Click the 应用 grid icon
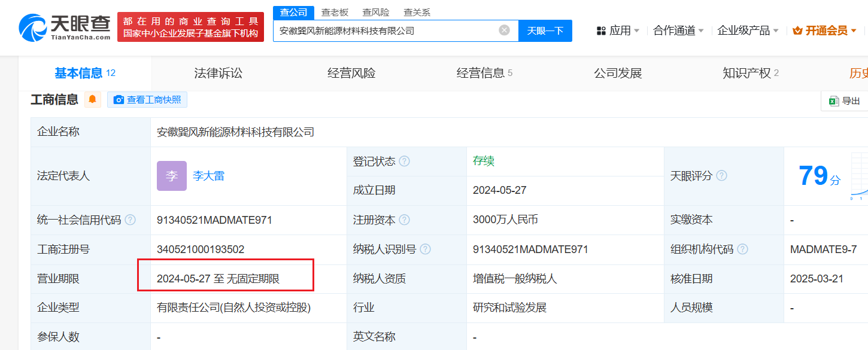Viewport: 868px width, 350px height. [602, 31]
